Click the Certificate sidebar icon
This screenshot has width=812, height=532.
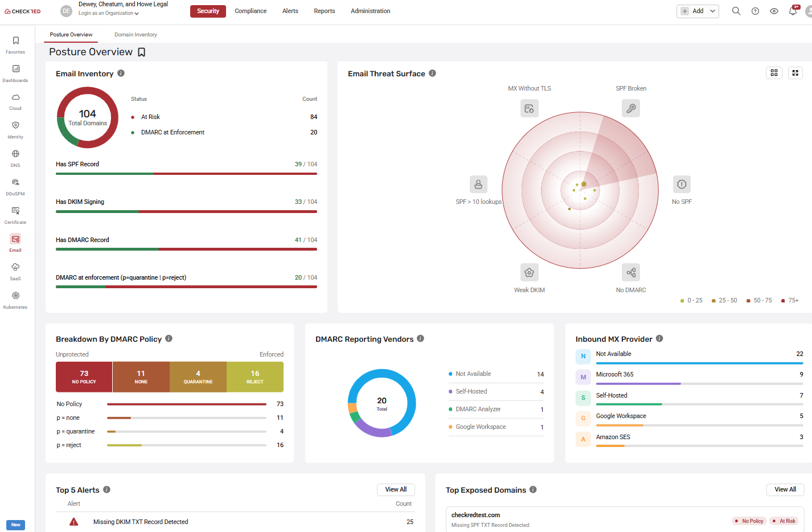point(15,215)
